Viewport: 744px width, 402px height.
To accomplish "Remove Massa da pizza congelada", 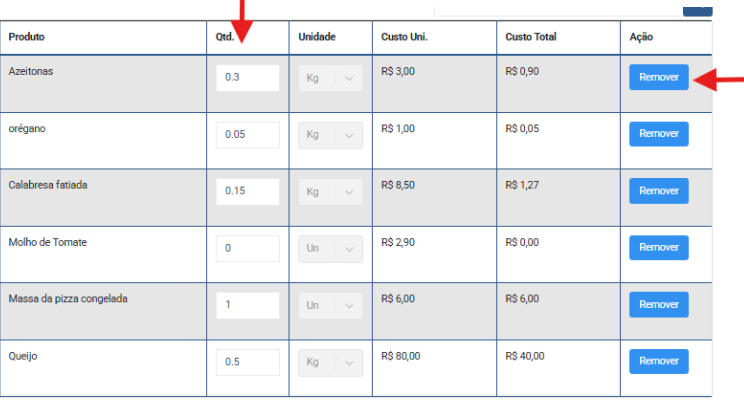I will [x=658, y=304].
